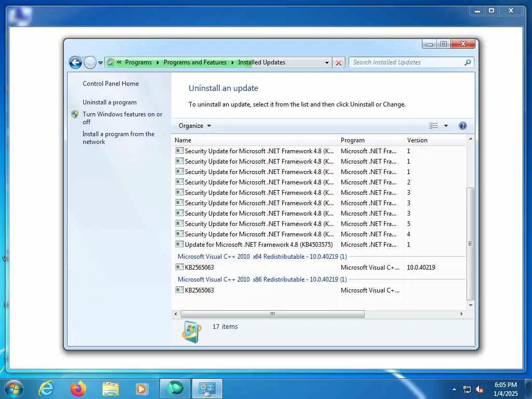Switch to the Control Panel taskbar button
Viewport: 532px width, 399px height.
pyautogui.click(x=207, y=389)
